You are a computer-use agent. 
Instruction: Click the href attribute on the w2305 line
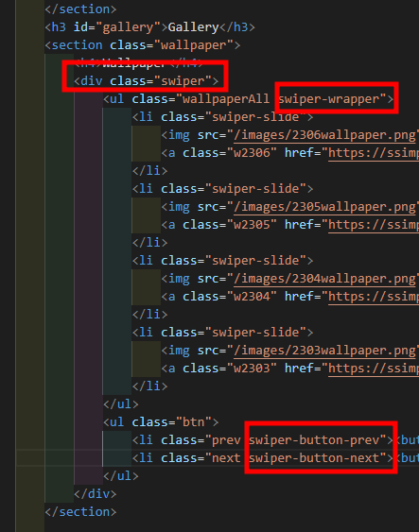click(x=299, y=225)
